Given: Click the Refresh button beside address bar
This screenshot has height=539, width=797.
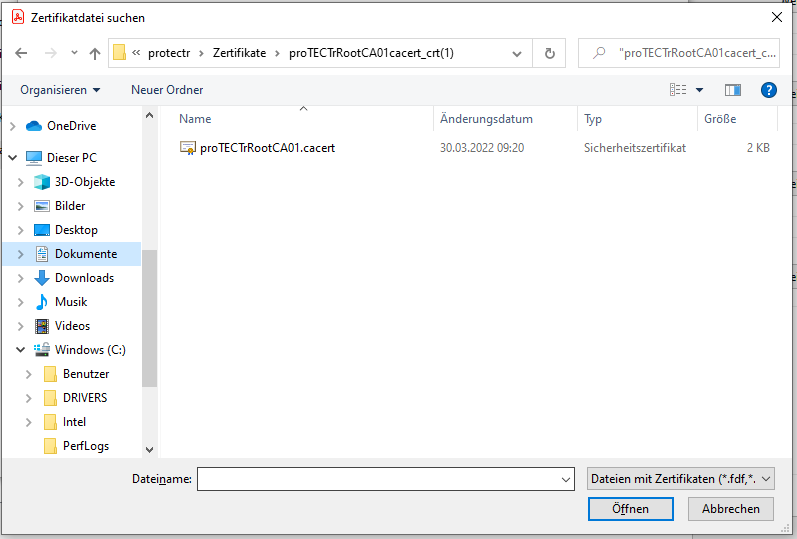Looking at the screenshot, I should pyautogui.click(x=549, y=53).
